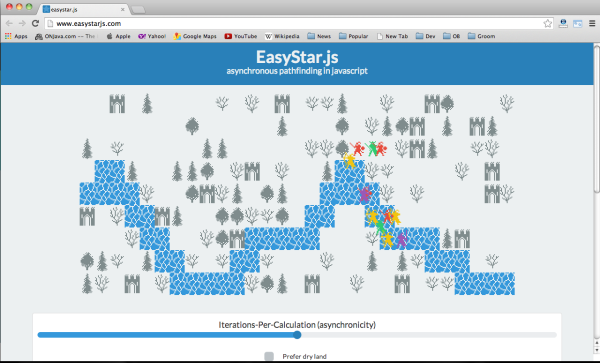Screen dimensions: 600x363
Task: Click the scrollbar down arrow
Action: [x=596, y=350]
